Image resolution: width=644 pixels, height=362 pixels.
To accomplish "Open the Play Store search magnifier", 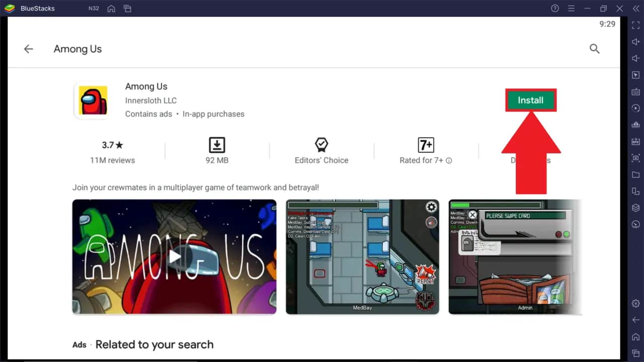I will click(594, 49).
